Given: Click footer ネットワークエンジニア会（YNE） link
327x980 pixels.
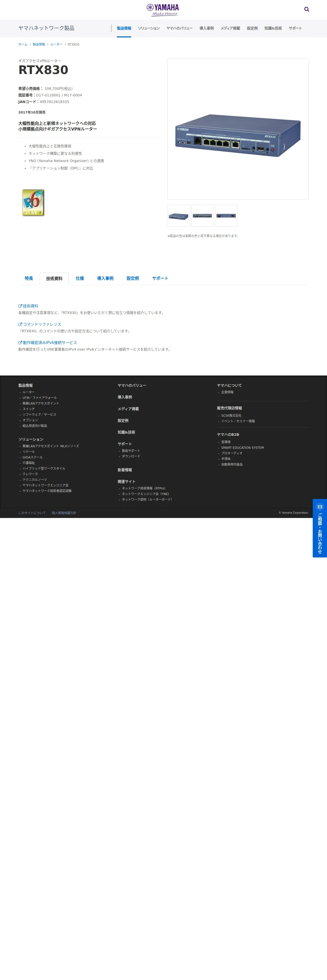Looking at the screenshot, I should (146, 494).
